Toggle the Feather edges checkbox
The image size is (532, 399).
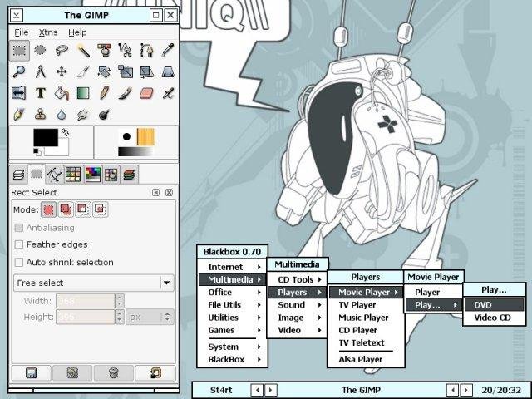pos(19,244)
